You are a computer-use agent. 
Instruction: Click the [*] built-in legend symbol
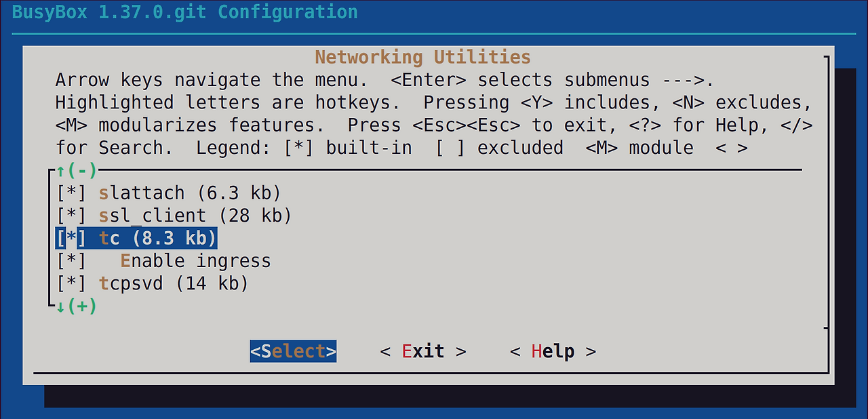pyautogui.click(x=298, y=148)
